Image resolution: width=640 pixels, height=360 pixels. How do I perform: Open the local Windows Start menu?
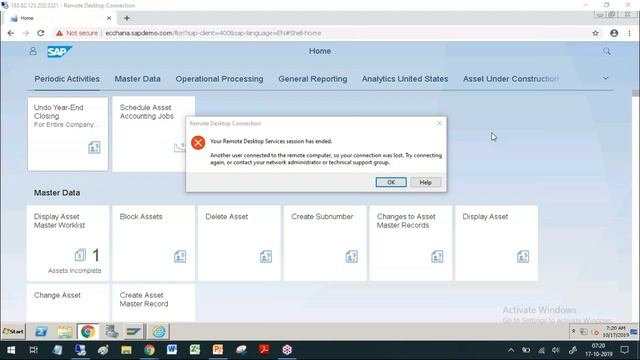click(11, 350)
